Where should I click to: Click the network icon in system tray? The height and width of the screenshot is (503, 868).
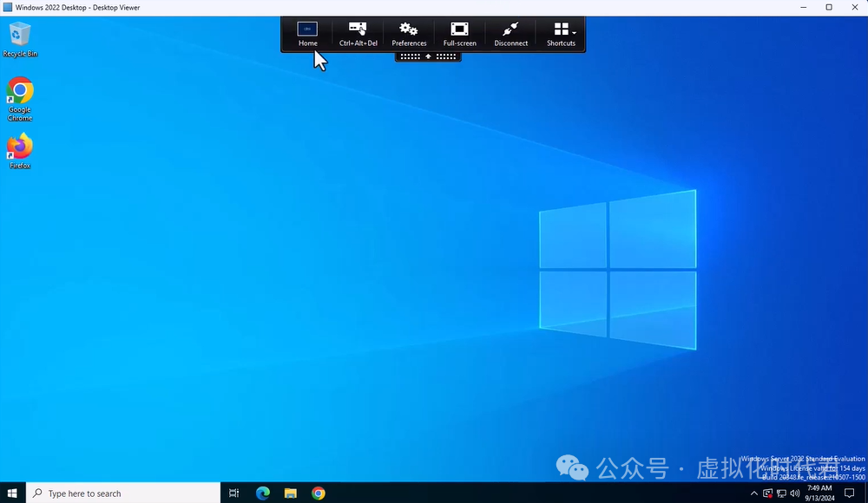[782, 493]
